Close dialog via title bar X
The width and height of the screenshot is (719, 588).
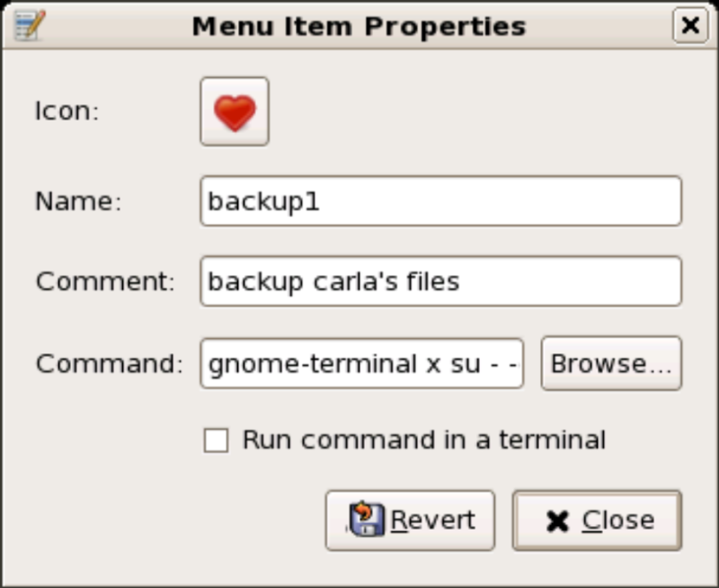(x=690, y=25)
